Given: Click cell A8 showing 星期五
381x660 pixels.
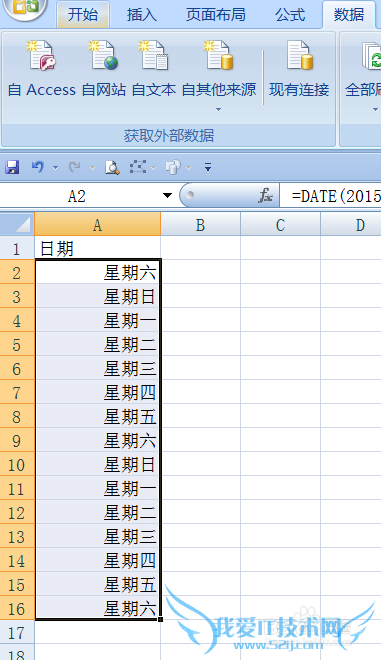Looking at the screenshot, I should tap(97, 417).
